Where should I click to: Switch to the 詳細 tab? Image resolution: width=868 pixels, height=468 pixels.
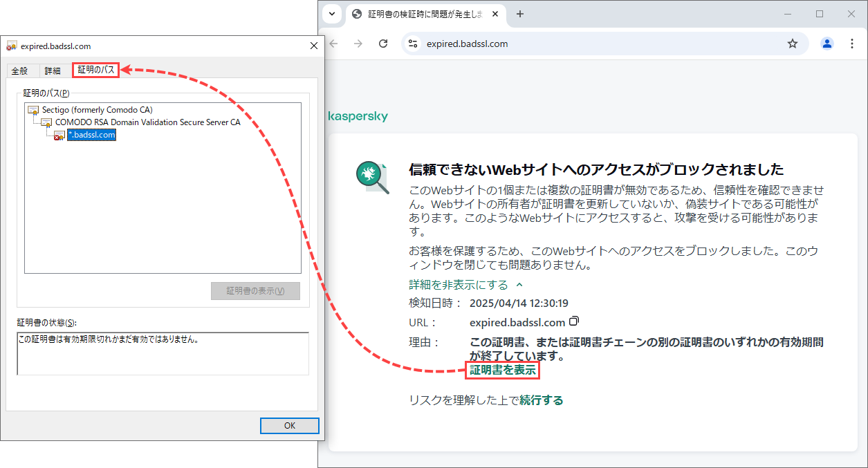51,70
